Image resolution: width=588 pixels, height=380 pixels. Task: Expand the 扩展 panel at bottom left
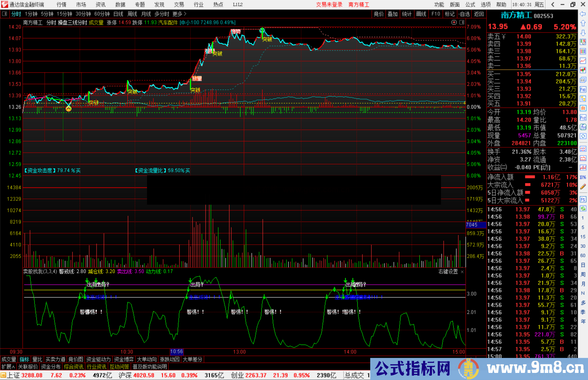coord(8,367)
